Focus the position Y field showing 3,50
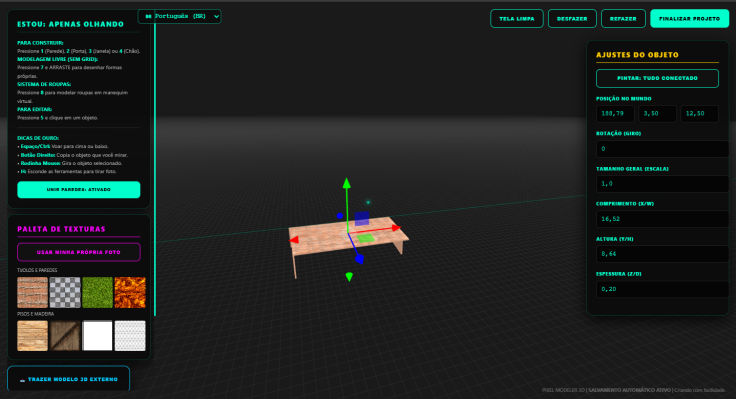Viewport: 736px width, 399px height. [x=657, y=114]
